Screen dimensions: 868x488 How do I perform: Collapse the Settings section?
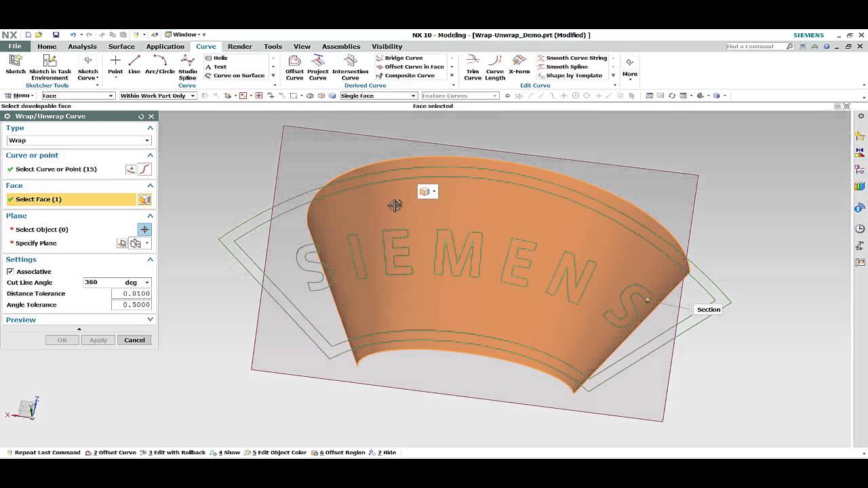tap(150, 260)
